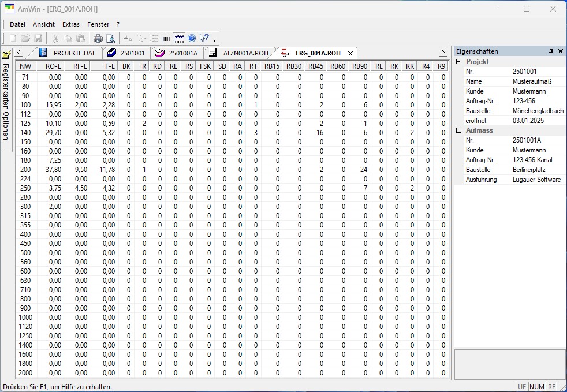Click the blue Help question mark icon
This screenshot has width=567, height=392.
tap(192, 38)
